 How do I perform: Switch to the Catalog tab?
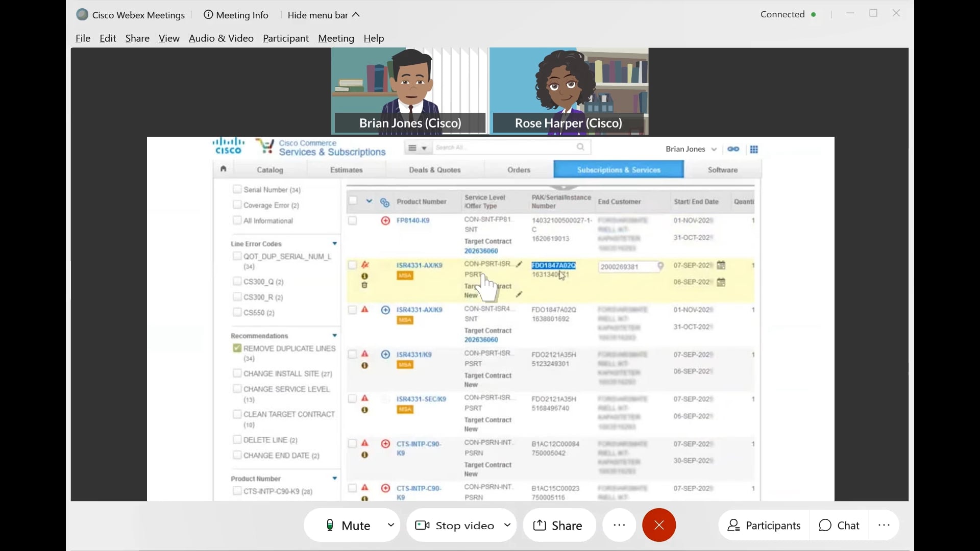tap(270, 170)
